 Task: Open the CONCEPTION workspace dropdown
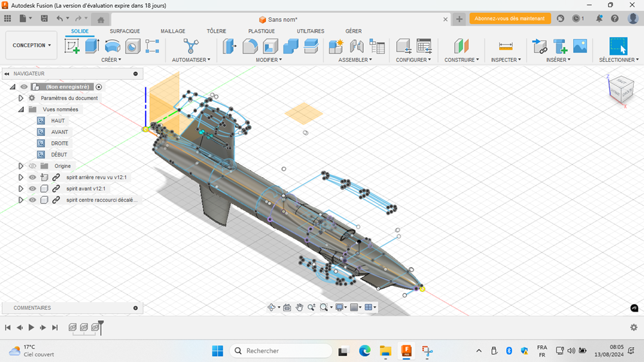[30, 46]
